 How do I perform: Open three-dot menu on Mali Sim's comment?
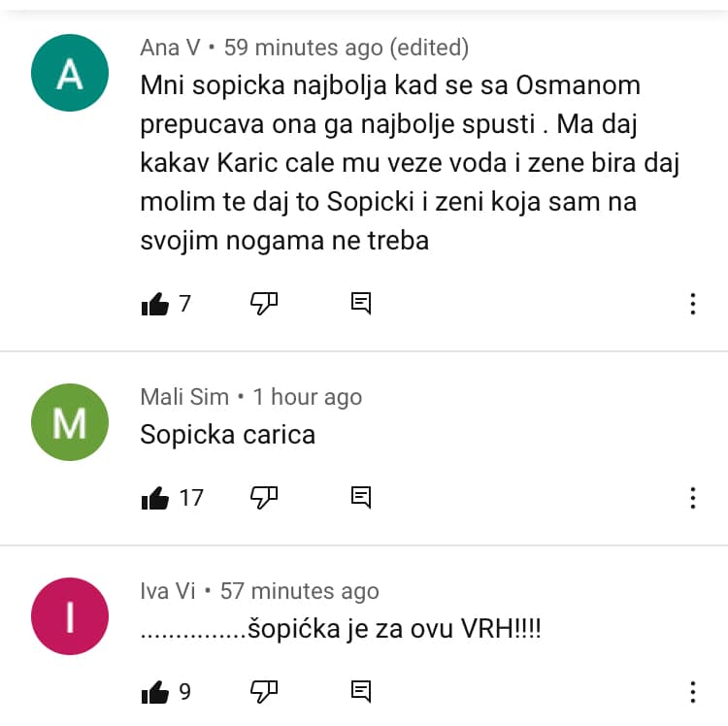(693, 498)
